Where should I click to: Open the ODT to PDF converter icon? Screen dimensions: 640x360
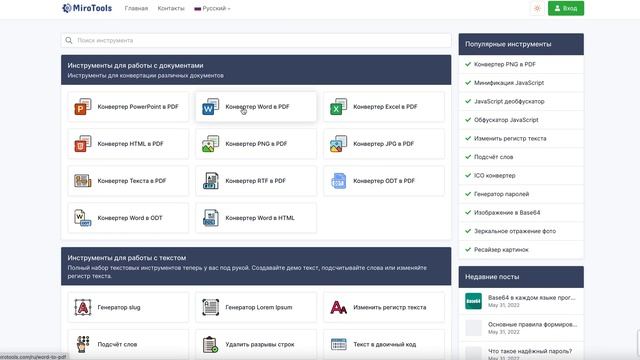click(338, 181)
